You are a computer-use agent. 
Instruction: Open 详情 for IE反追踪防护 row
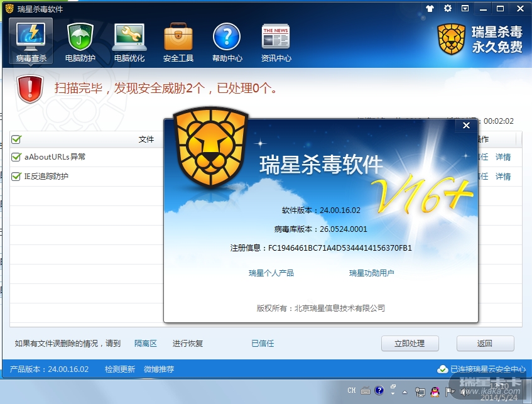(x=503, y=176)
